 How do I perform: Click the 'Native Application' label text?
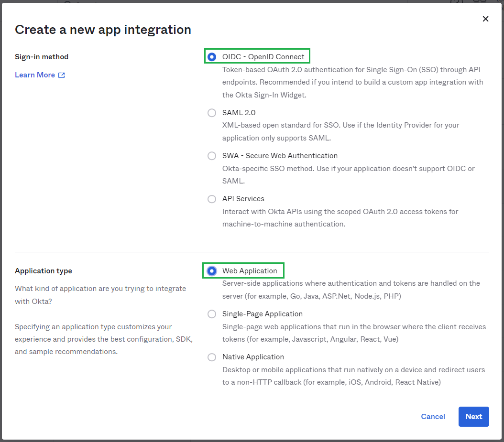(253, 357)
